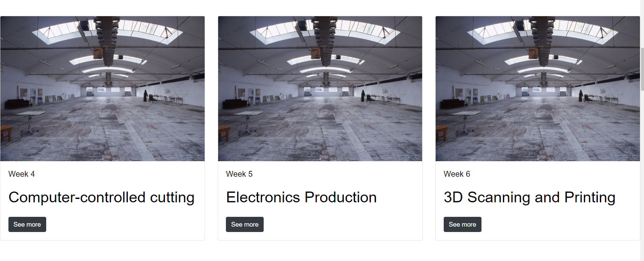Click See more under Computer-controlled cutting
The image size is (644, 261).
27,224
